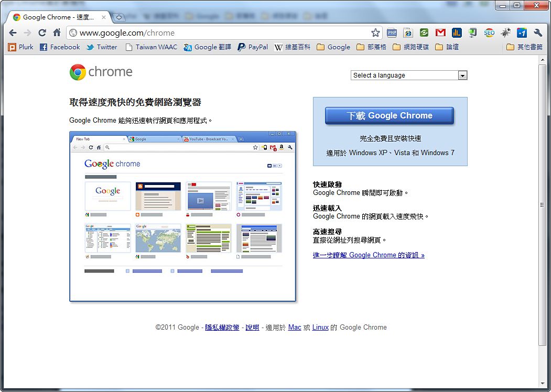
Task: Open the SEO extension icon
Action: point(489,32)
